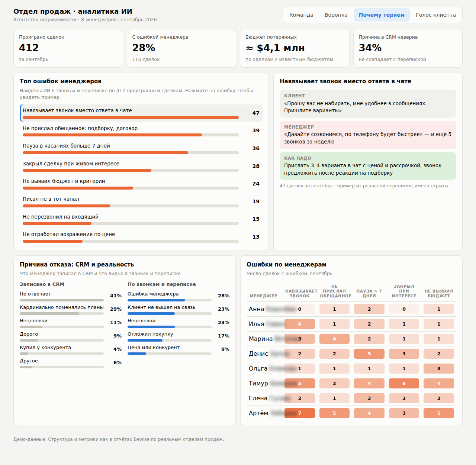Viewport: 476px width, 465px height.
Task: Click the МЕНЕДЖЕР quote block
Action: point(368,135)
